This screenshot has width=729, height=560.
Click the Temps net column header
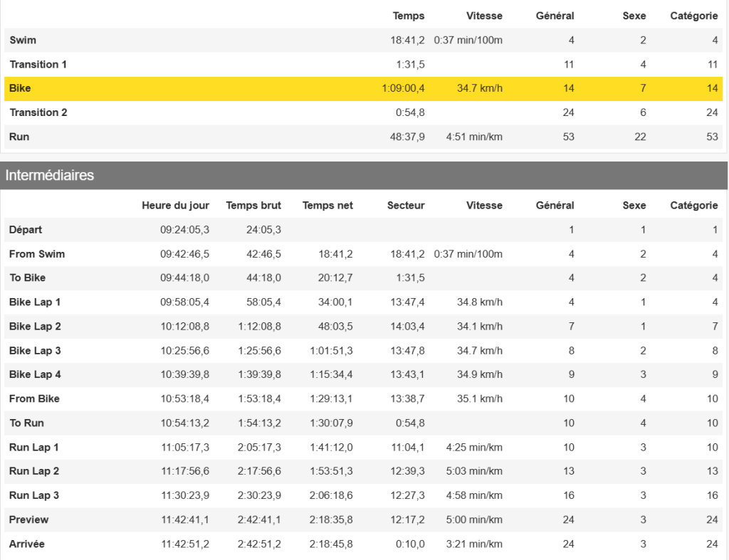coord(327,205)
